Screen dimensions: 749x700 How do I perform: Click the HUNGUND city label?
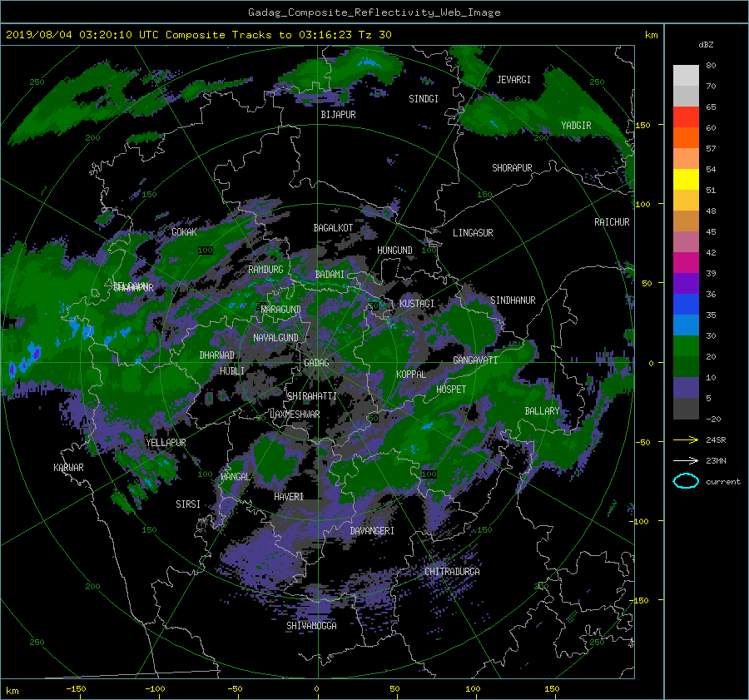click(x=394, y=251)
